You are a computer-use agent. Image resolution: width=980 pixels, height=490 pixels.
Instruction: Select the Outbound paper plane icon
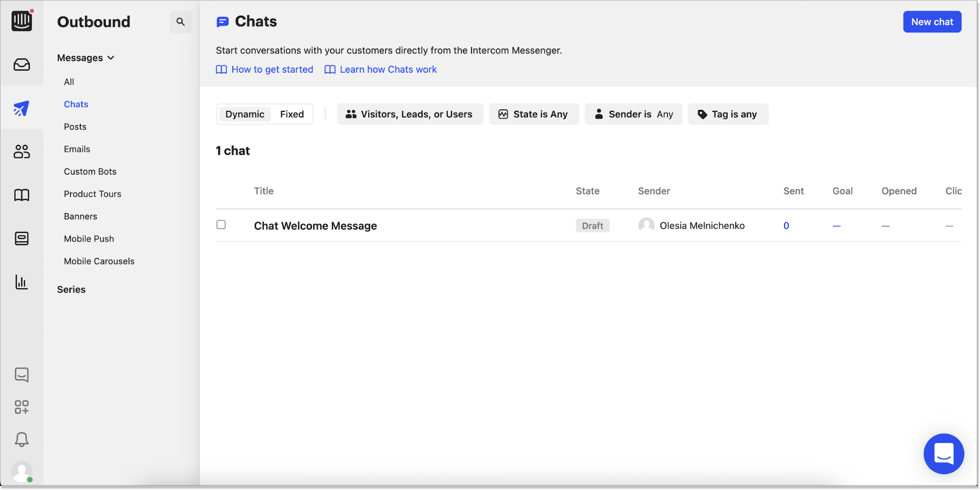pos(22,108)
